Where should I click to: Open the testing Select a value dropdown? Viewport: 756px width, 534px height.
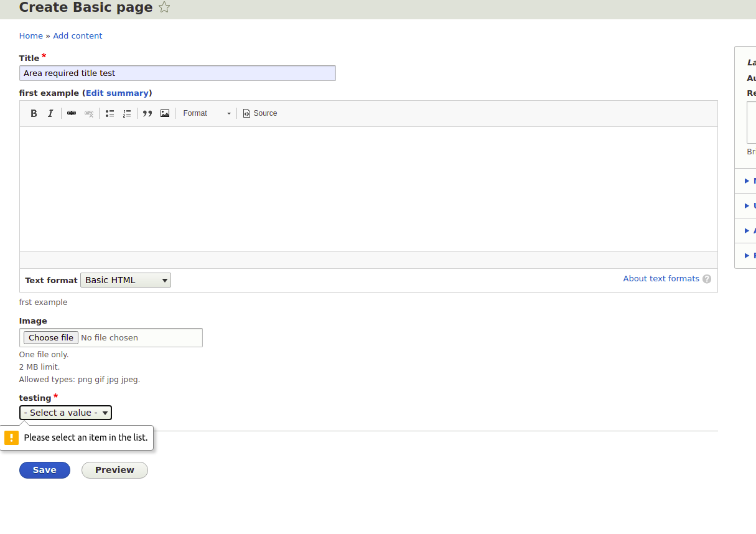65,412
